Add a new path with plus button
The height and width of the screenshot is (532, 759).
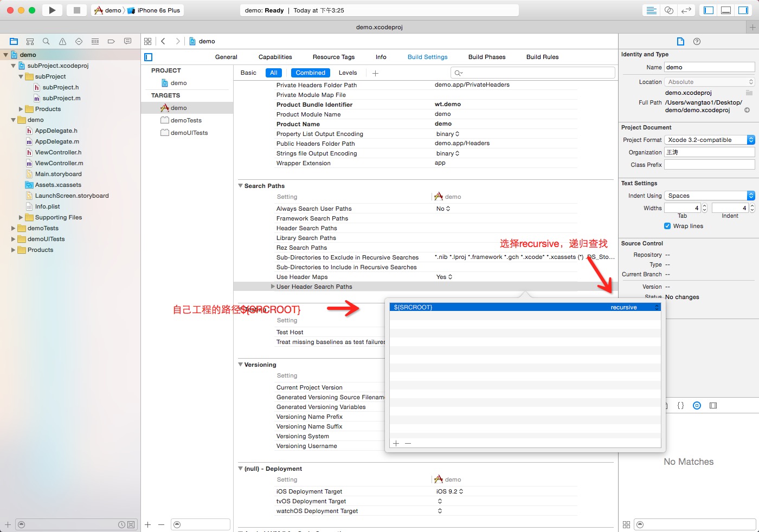tap(396, 443)
